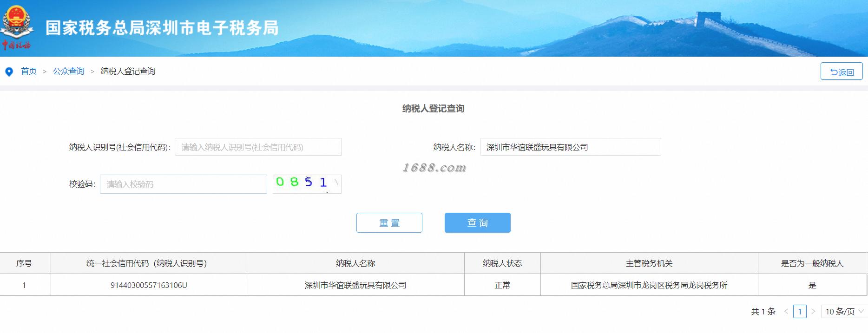
Task: Select page 1 in pagination
Action: [x=800, y=312]
